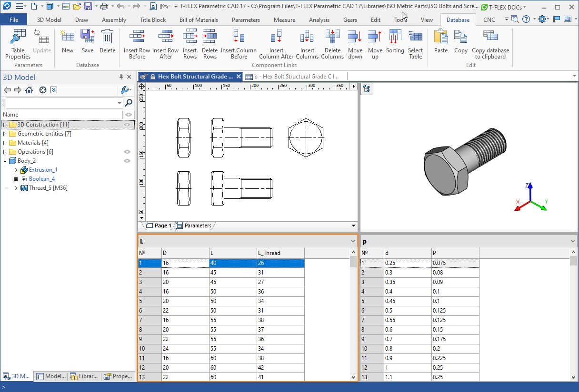This screenshot has width=579, height=392.
Task: Expand the Extrusion_1 node
Action: (16, 170)
